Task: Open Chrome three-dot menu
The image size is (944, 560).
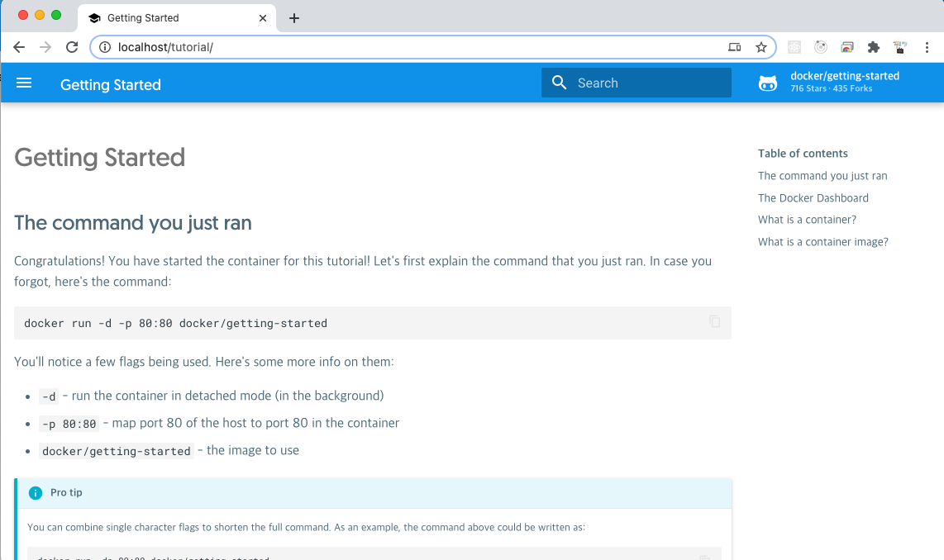Action: 927,47
